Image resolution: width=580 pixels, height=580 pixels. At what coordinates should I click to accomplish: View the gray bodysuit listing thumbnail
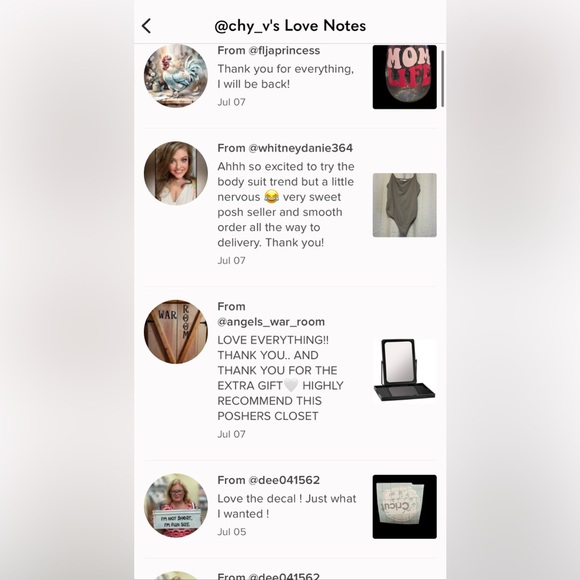(x=404, y=205)
